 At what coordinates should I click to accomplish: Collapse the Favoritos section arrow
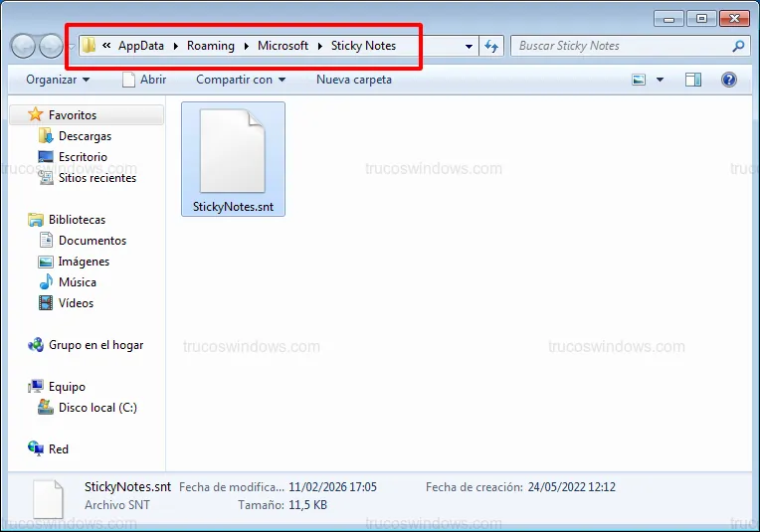point(17,115)
